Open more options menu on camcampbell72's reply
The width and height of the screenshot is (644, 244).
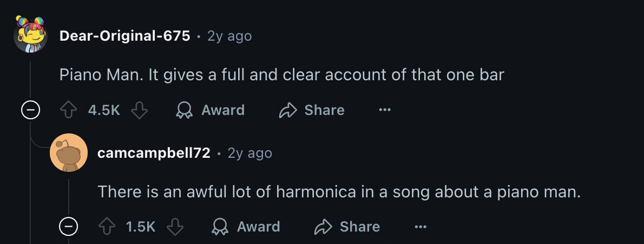click(420, 227)
